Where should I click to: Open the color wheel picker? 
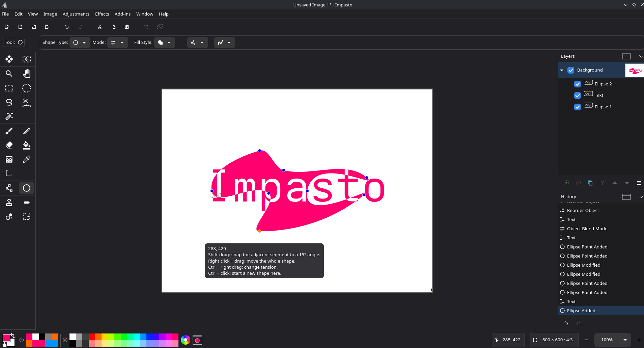[185, 340]
